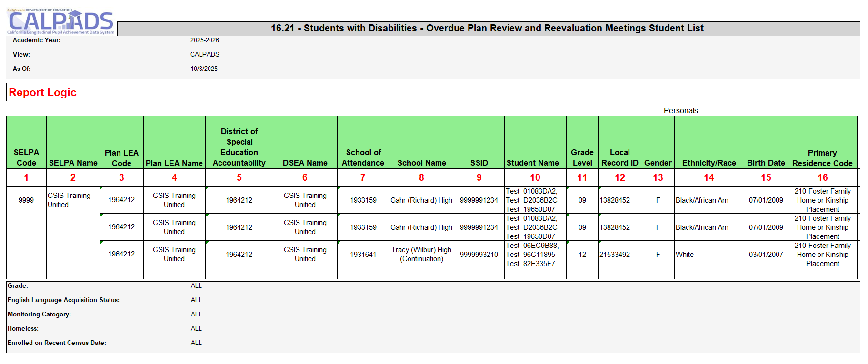Image resolution: width=868 pixels, height=364 pixels.
Task: Click the Personals section label
Action: click(x=681, y=110)
